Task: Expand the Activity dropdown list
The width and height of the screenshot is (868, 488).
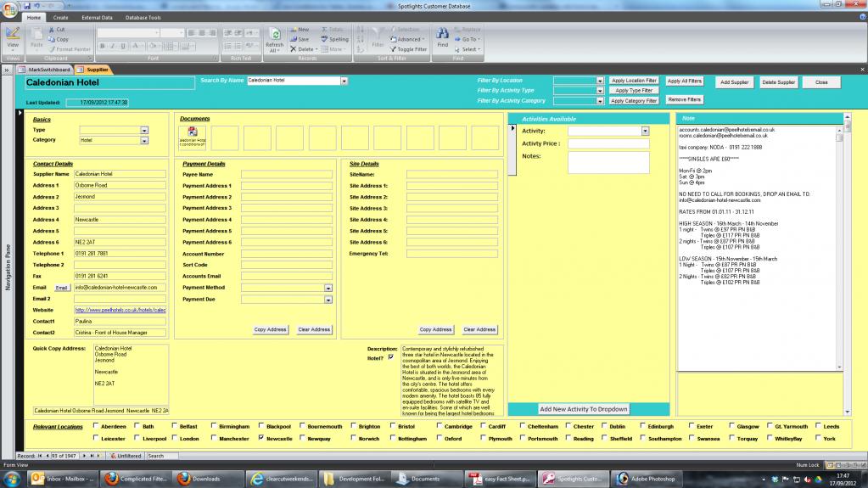Action: [645, 131]
